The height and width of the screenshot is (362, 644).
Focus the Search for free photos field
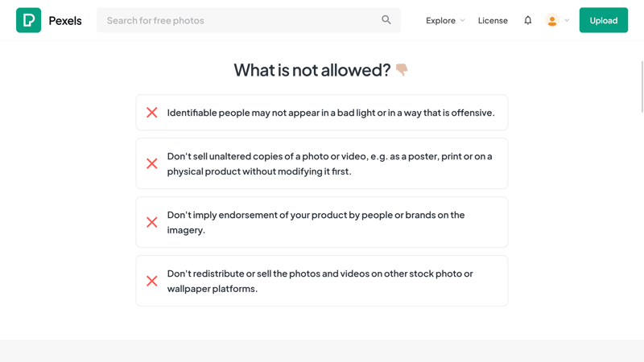tap(249, 20)
